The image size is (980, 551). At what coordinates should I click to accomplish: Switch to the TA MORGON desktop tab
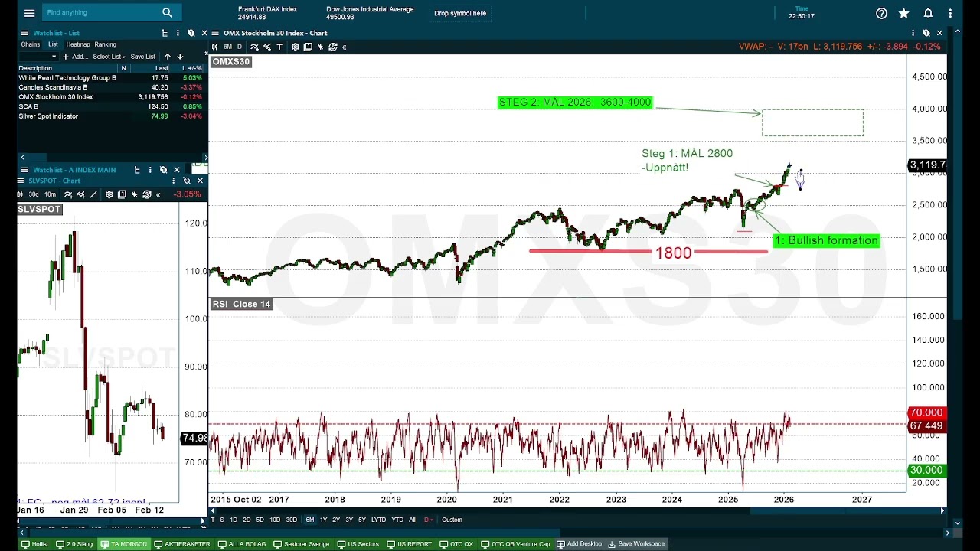point(124,544)
